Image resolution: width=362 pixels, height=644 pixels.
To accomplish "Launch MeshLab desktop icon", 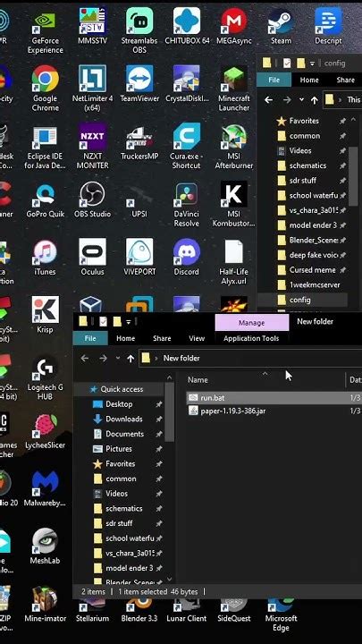I will point(46,546).
